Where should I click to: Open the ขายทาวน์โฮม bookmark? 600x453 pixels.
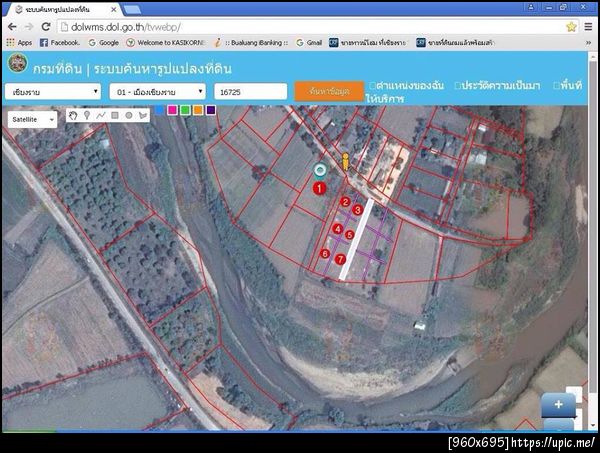pos(368,43)
